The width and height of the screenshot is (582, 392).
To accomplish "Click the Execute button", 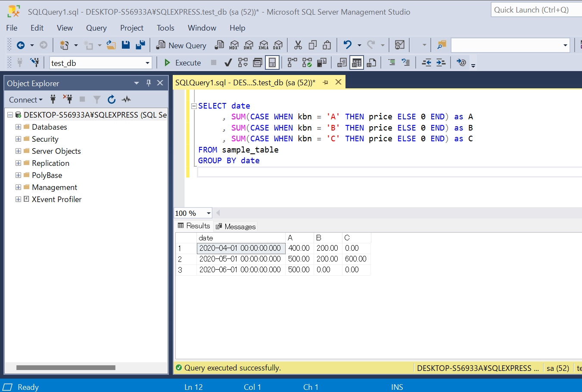I will tap(183, 63).
